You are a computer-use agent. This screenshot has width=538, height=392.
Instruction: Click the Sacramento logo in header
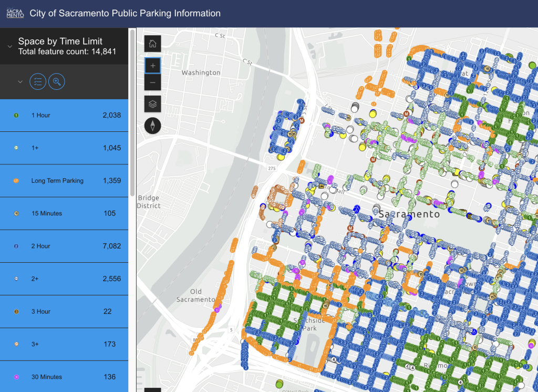pos(15,13)
